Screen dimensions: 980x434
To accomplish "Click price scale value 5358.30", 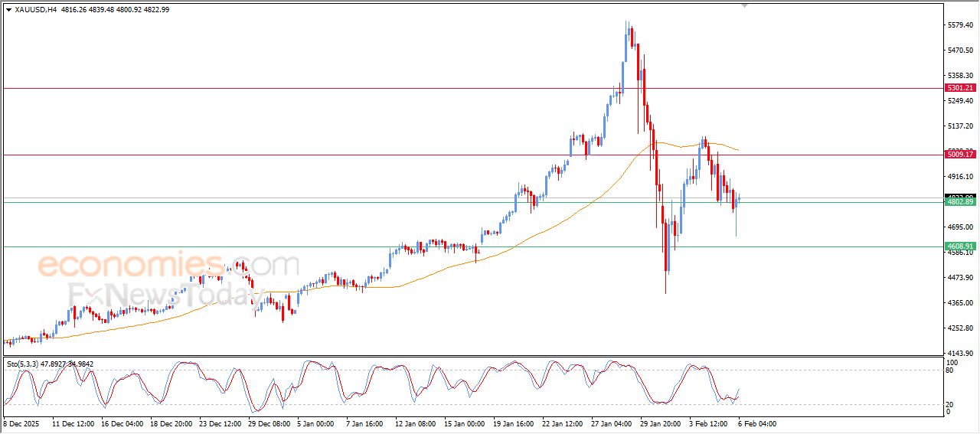I will pyautogui.click(x=962, y=76).
